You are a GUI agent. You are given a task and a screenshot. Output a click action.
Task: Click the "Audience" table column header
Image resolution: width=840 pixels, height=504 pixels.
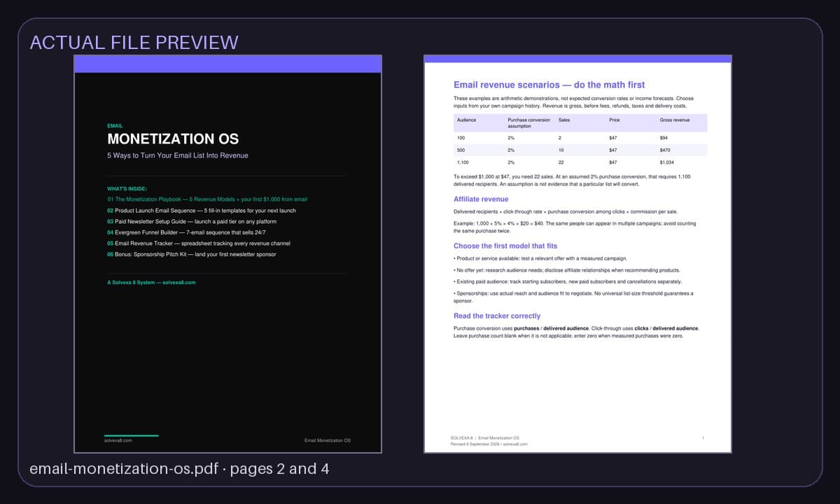point(466,120)
